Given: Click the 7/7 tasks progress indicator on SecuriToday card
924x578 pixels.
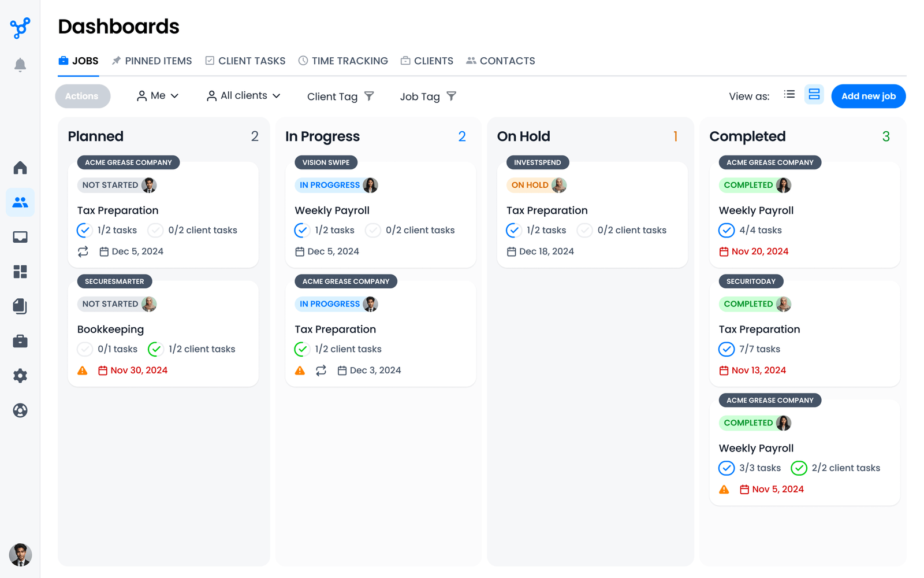Looking at the screenshot, I should [x=752, y=349].
